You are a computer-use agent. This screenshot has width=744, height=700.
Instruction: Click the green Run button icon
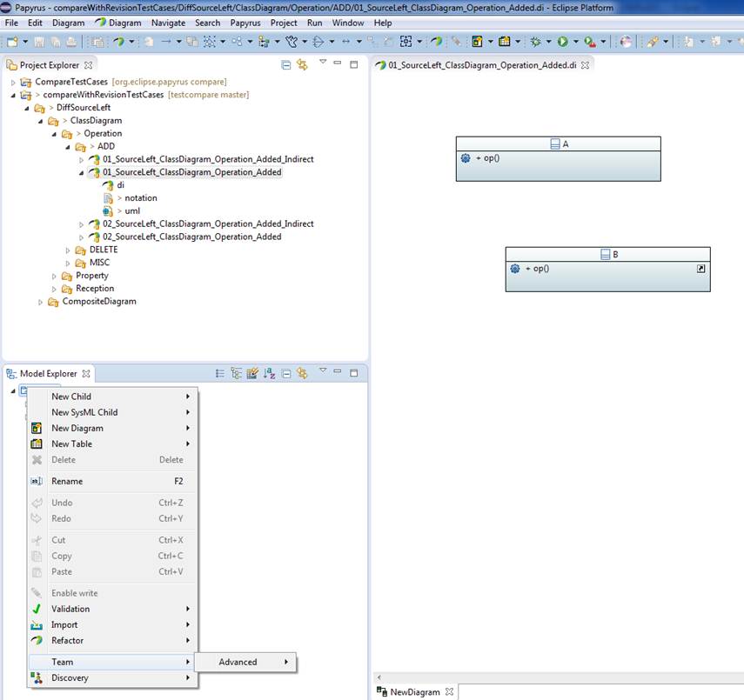[563, 42]
